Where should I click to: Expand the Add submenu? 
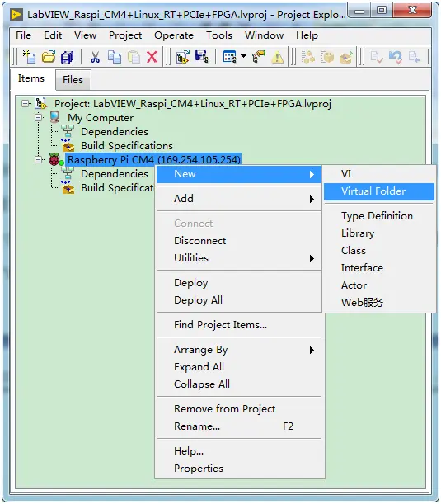(240, 199)
